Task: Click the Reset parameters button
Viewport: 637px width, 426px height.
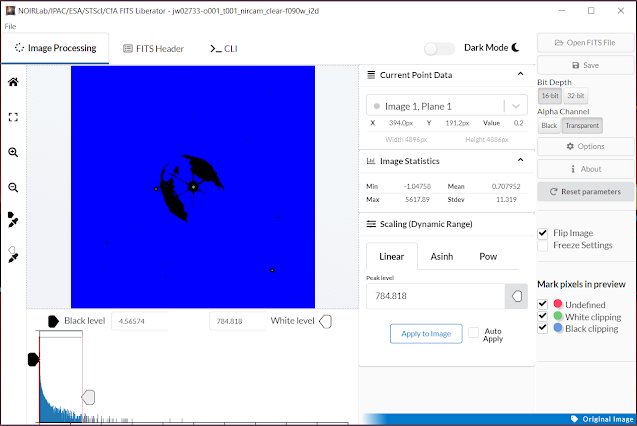Action: pyautogui.click(x=585, y=192)
